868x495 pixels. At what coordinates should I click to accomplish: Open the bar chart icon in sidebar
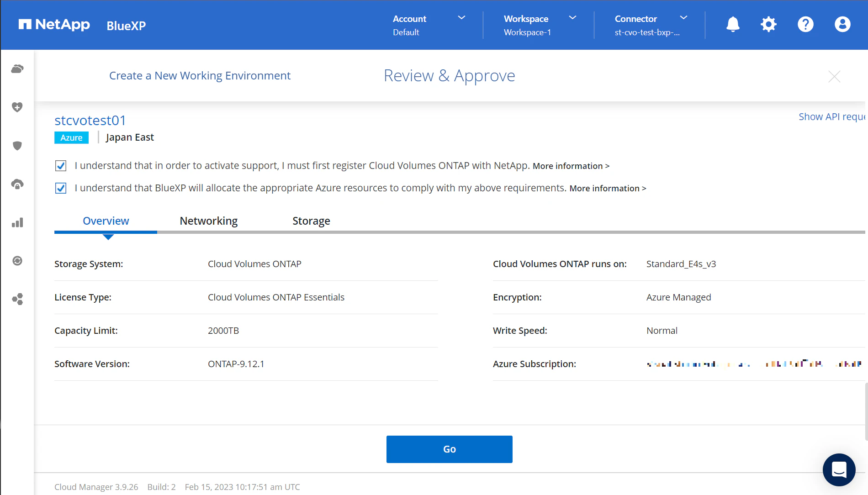(17, 222)
